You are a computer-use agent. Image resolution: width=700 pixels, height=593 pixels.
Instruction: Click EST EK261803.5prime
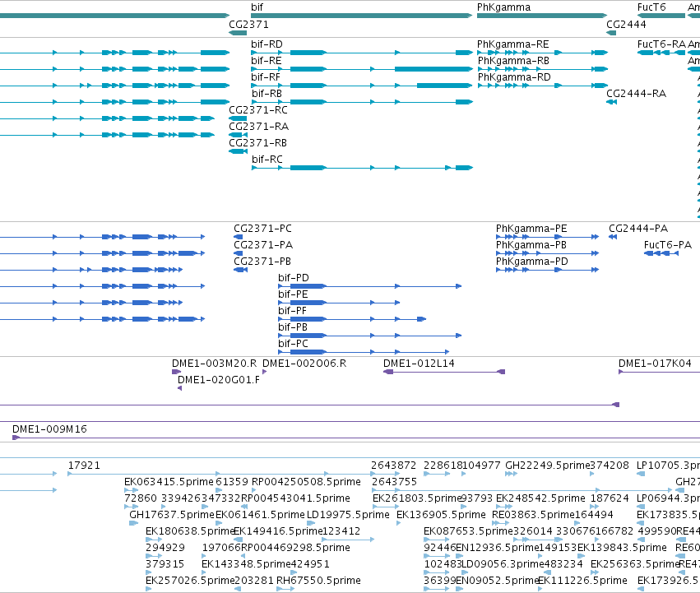(416, 498)
